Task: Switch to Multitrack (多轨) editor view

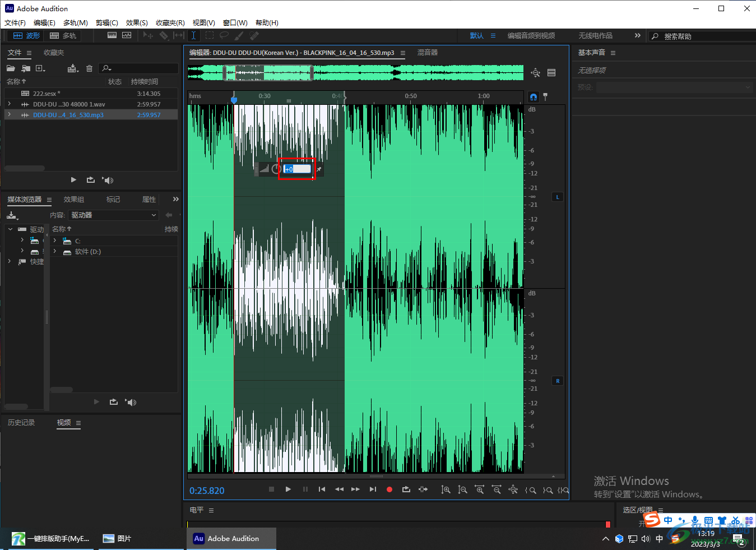Action: point(63,35)
